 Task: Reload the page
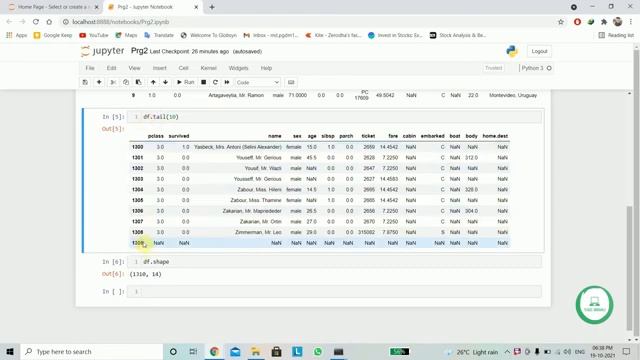pyautogui.click(x=36, y=22)
